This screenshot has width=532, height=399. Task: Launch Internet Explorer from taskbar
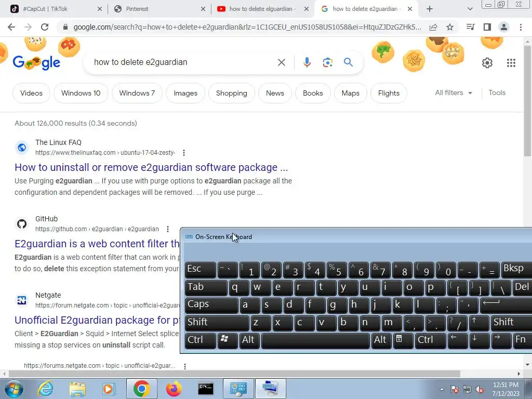point(45,389)
